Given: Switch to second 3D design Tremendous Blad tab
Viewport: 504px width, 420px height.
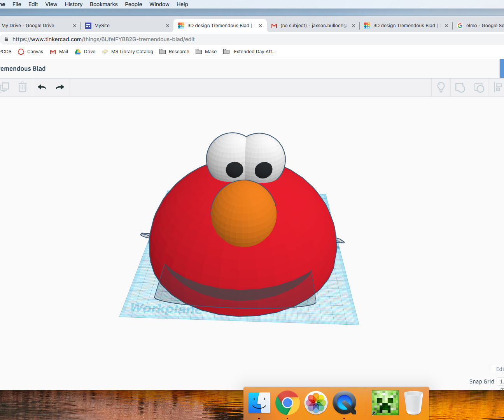Looking at the screenshot, I should (404, 26).
